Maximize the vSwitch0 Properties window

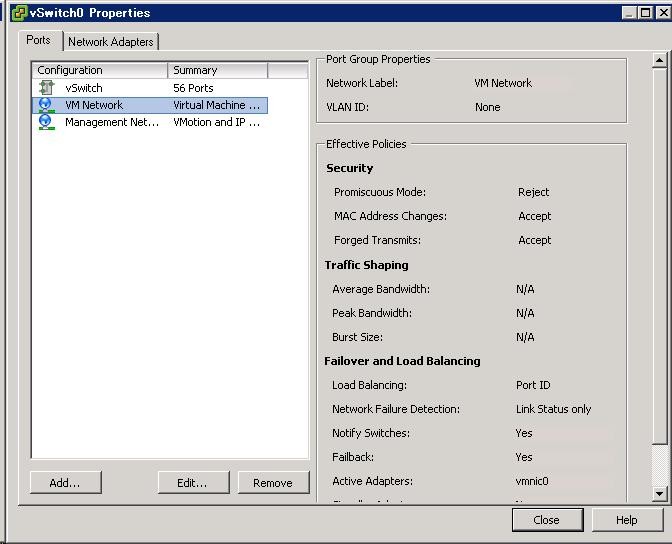coord(645,13)
